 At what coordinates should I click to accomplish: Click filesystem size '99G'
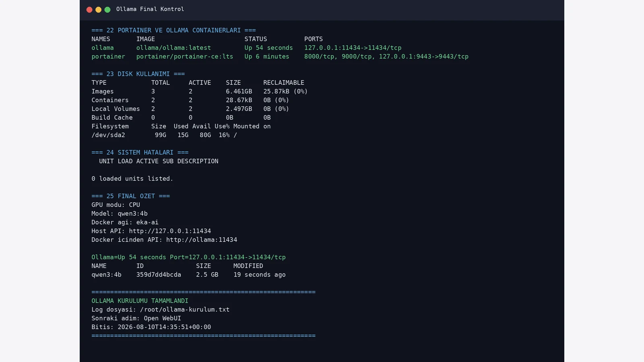tap(161, 135)
